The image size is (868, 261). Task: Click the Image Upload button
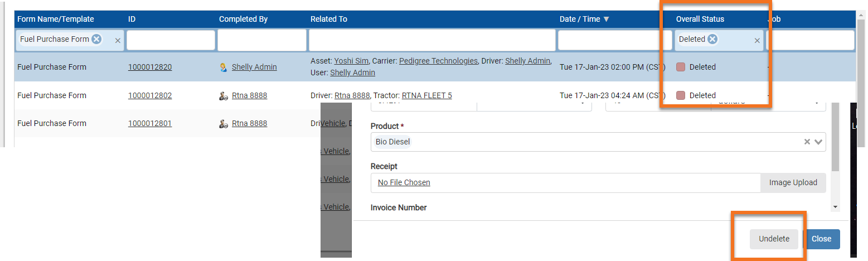click(x=793, y=182)
